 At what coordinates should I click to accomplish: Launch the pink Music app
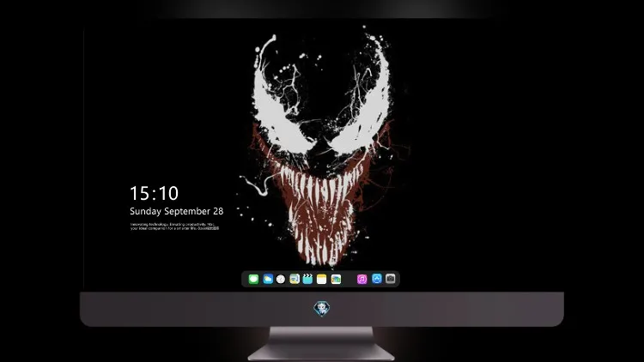point(361,279)
